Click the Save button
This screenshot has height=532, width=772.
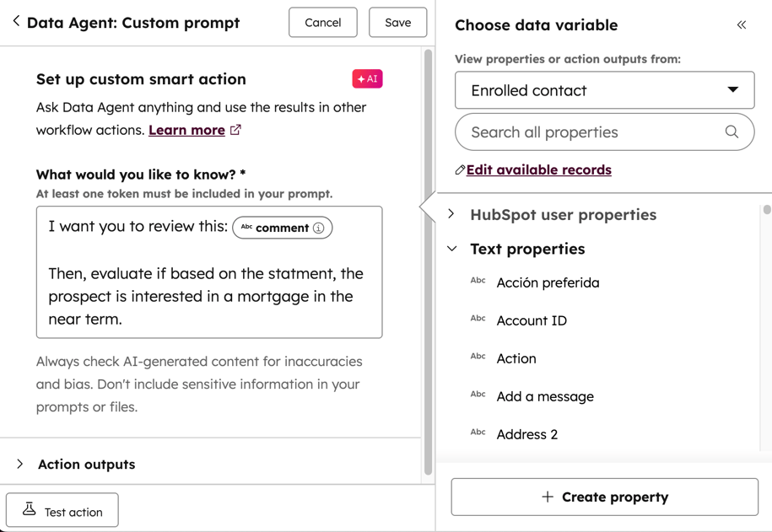click(x=397, y=22)
